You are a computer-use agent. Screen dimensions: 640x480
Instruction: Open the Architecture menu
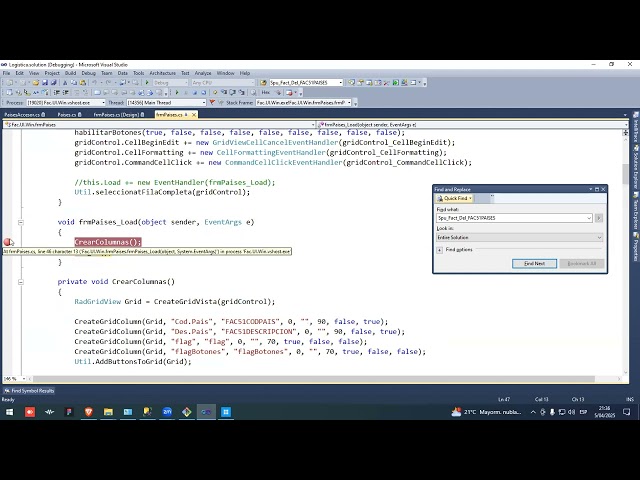click(162, 73)
